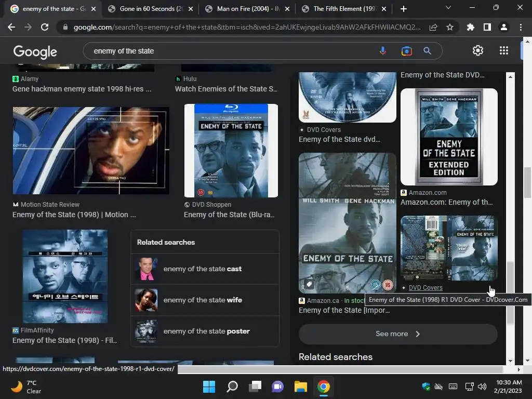
Task: Open the Korean poster from FilmAffinity
Action: coord(65,276)
